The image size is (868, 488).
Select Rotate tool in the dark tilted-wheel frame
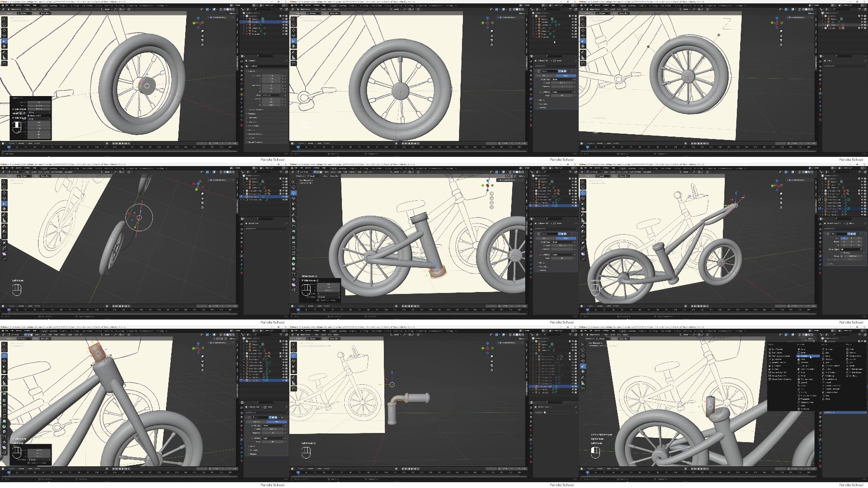click(x=4, y=198)
